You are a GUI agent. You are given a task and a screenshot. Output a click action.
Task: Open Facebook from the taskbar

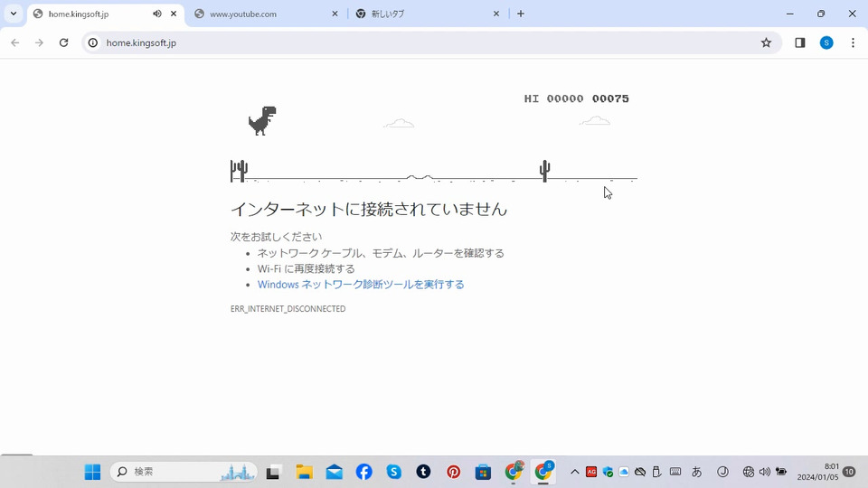363,472
